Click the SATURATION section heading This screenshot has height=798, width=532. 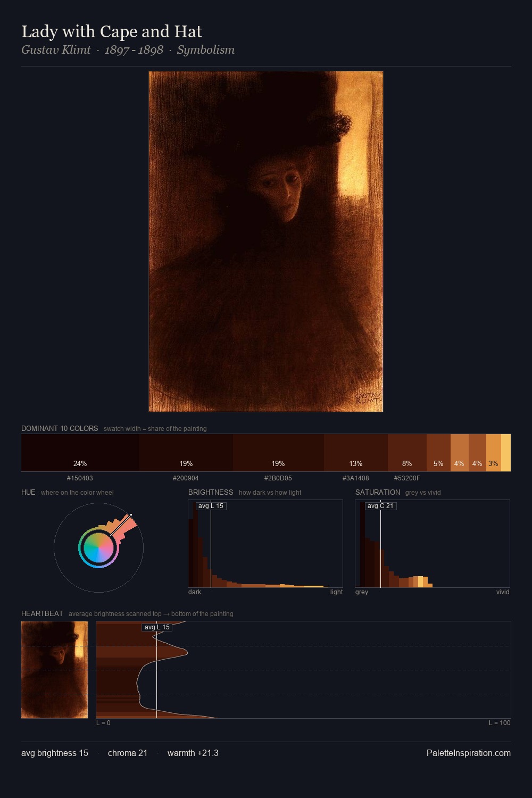(x=378, y=492)
